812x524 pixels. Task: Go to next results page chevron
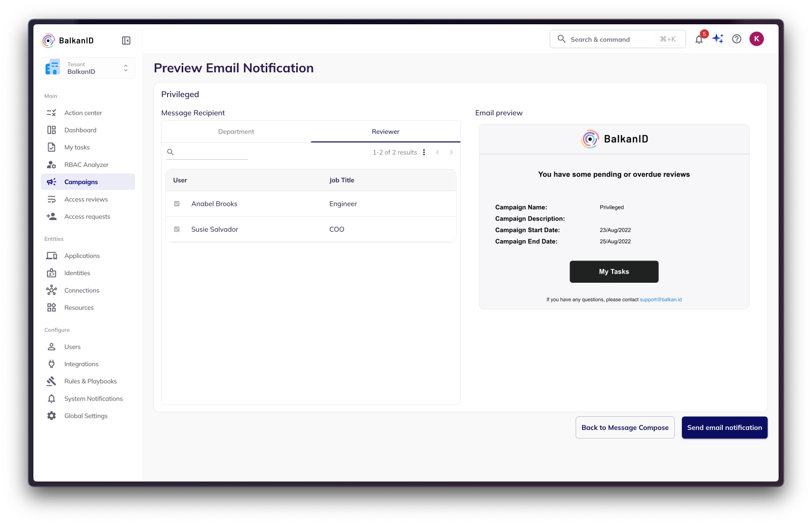[x=451, y=152]
